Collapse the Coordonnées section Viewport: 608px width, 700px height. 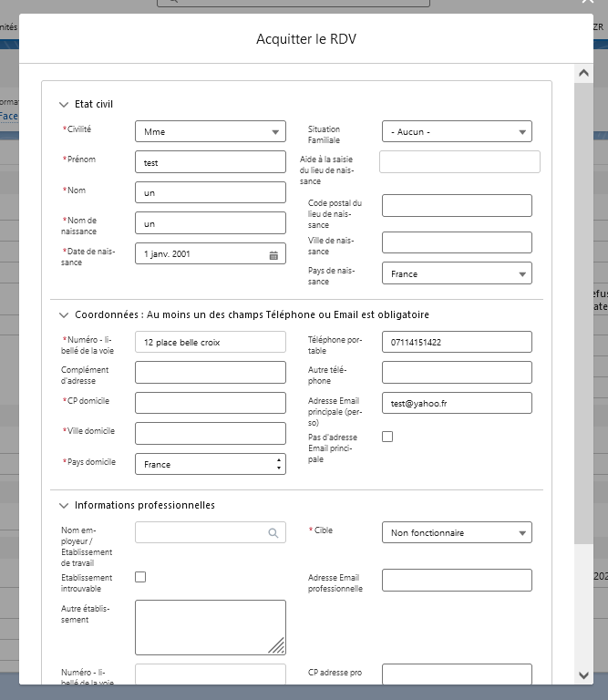pyautogui.click(x=64, y=314)
